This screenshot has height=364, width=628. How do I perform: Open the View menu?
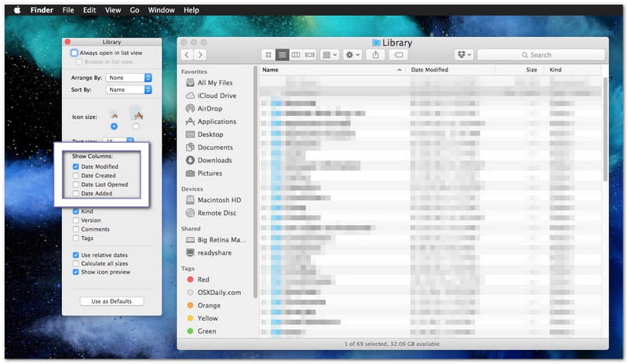click(113, 10)
